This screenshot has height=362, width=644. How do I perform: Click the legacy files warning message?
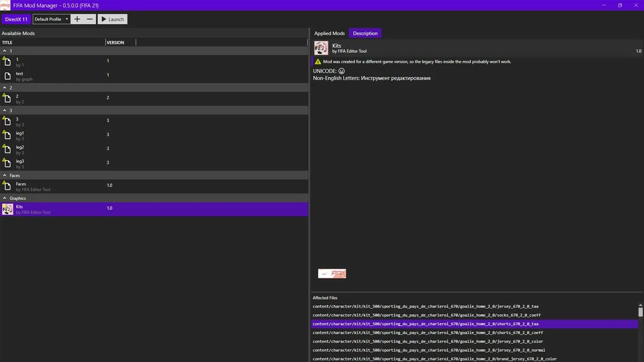click(417, 62)
